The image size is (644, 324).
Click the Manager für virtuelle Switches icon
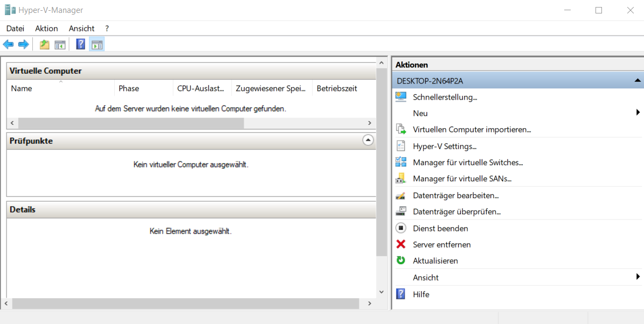pos(400,162)
